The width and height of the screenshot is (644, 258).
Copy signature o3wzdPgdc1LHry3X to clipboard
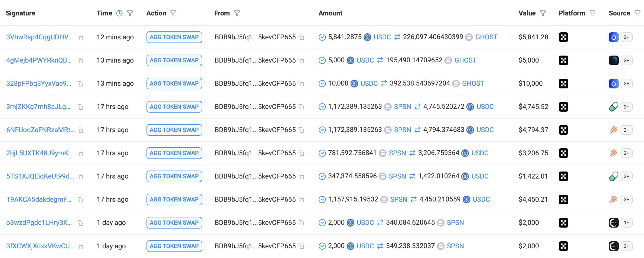click(80, 223)
